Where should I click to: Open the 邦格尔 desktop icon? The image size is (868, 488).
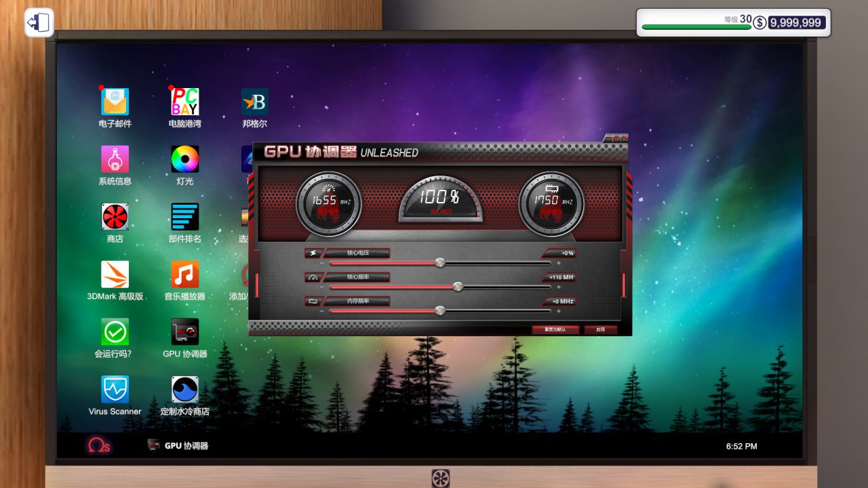pyautogui.click(x=255, y=102)
